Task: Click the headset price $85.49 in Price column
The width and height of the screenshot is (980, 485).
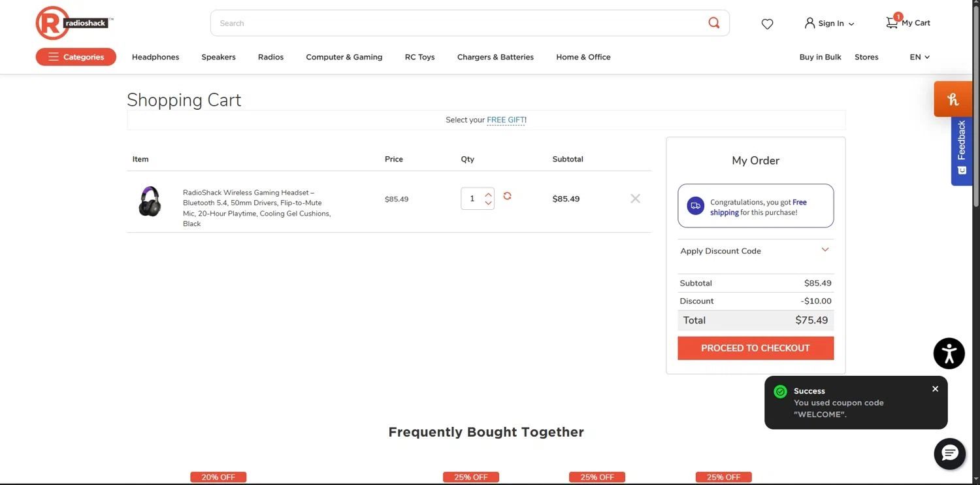Action: (397, 199)
